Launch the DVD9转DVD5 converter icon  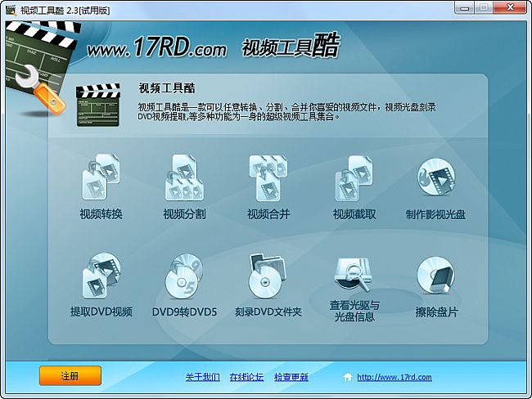click(x=184, y=276)
